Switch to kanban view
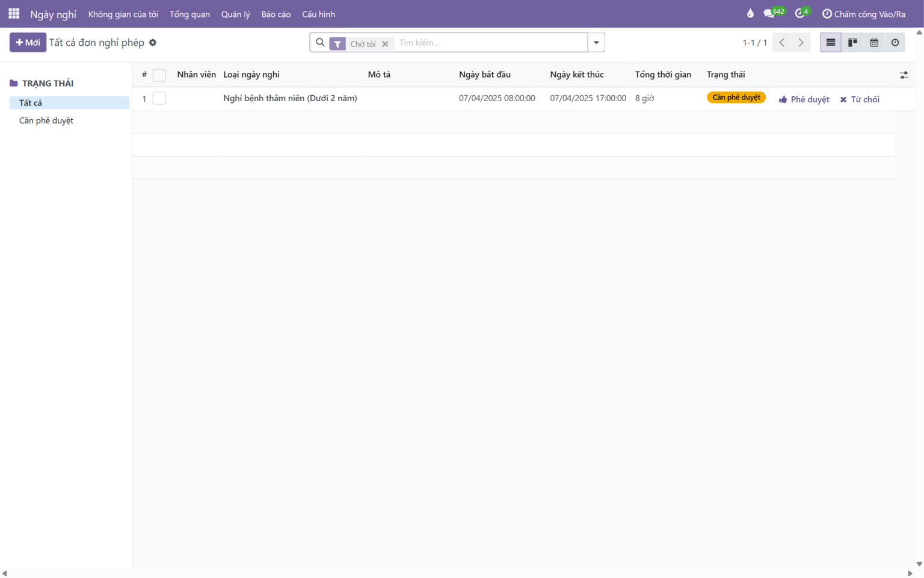The width and height of the screenshot is (924, 578). (852, 43)
